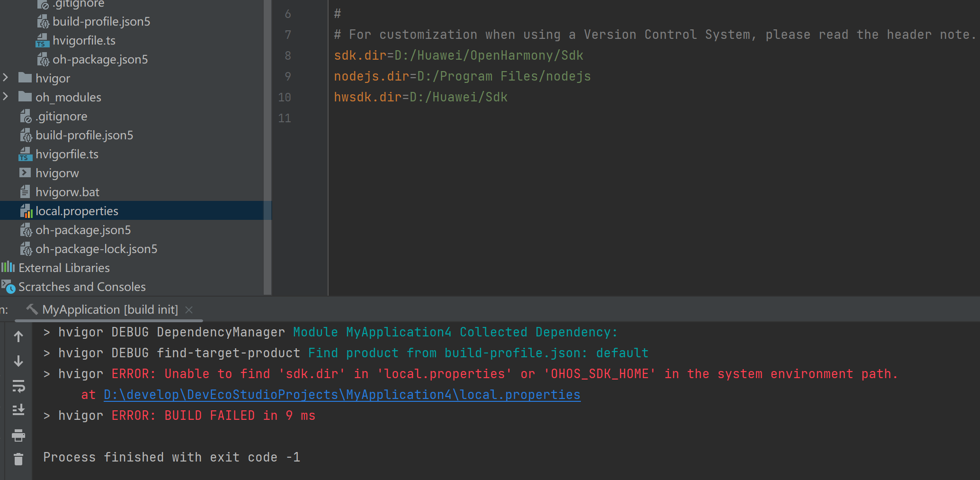The image size is (980, 480).
Task: Expand the hvigor folder
Action: 5,78
